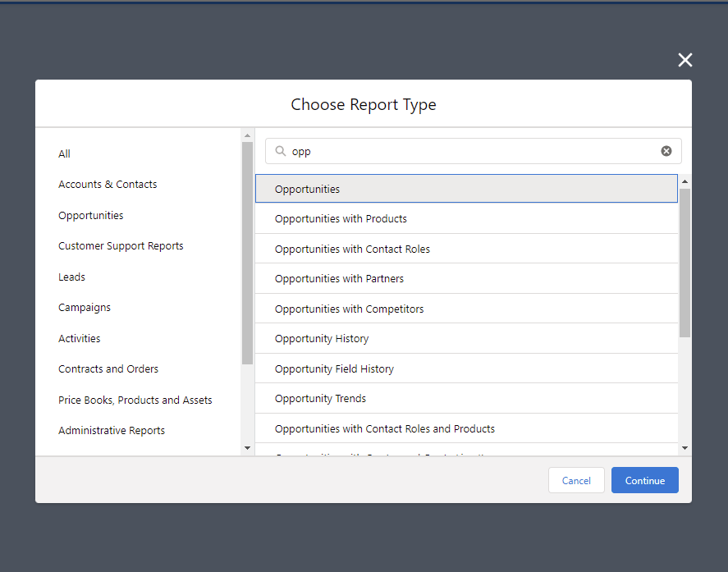Open Accounts & Contacts category

(108, 185)
